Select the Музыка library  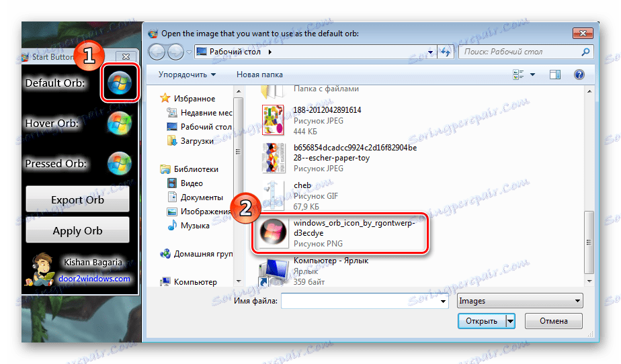pyautogui.click(x=195, y=226)
